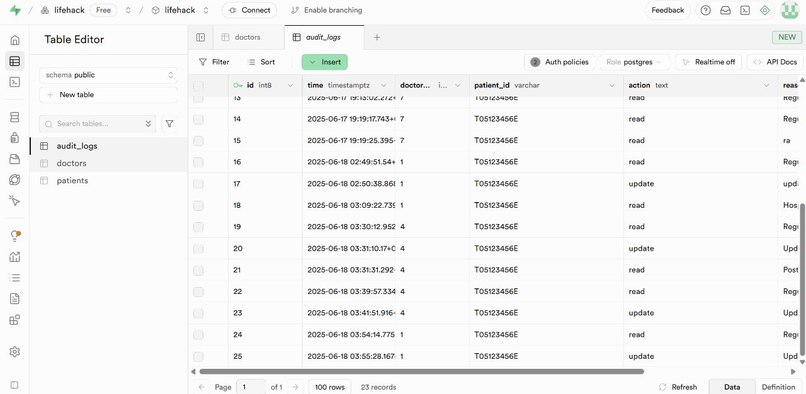Click Enable branching
The width and height of the screenshot is (806, 394).
point(326,10)
